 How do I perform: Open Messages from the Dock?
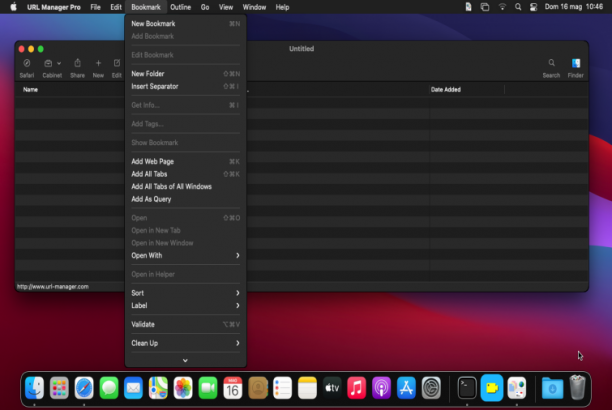(x=109, y=388)
